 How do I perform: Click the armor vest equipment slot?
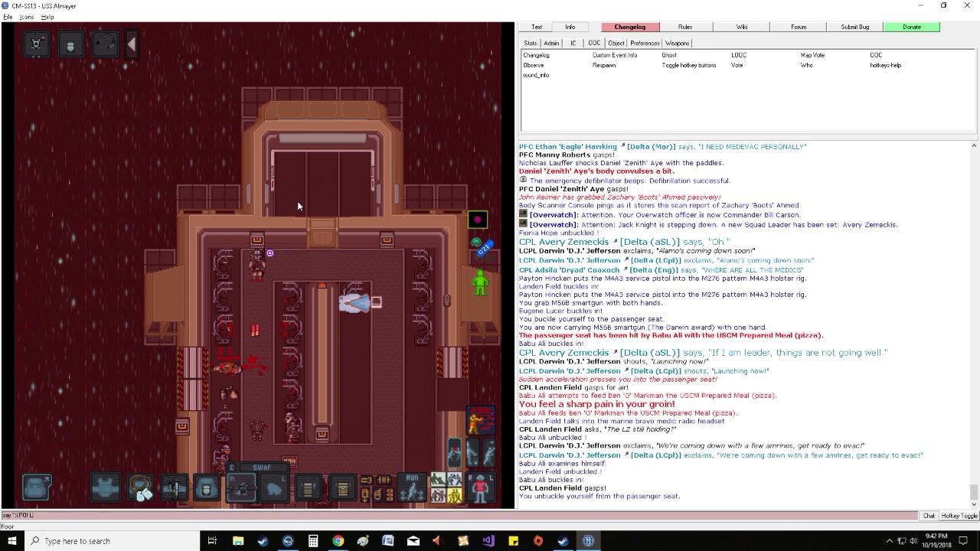tap(106, 487)
